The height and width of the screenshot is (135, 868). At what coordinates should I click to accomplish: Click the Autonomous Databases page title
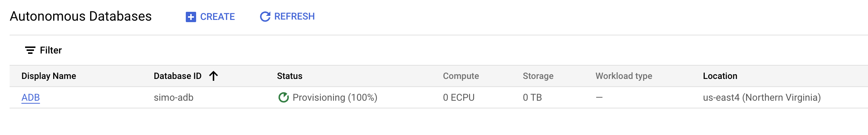(81, 16)
